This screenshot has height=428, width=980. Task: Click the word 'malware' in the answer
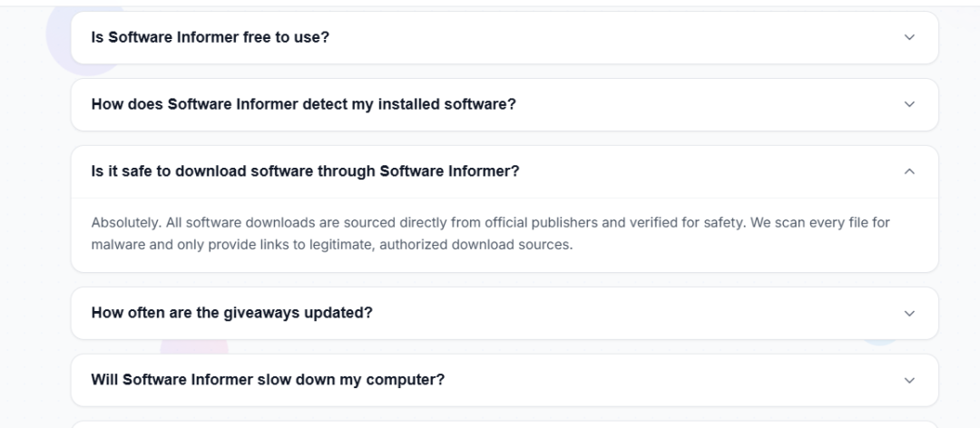116,245
